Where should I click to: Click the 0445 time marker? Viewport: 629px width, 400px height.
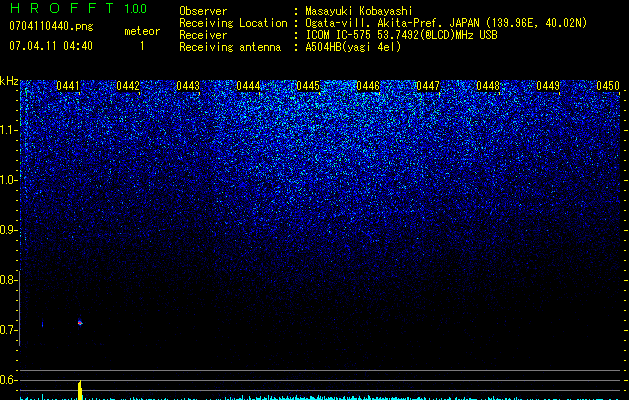point(308,86)
